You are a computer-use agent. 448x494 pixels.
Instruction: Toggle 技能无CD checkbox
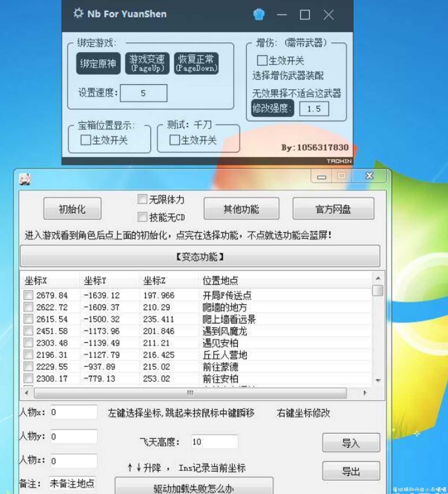[142, 217]
